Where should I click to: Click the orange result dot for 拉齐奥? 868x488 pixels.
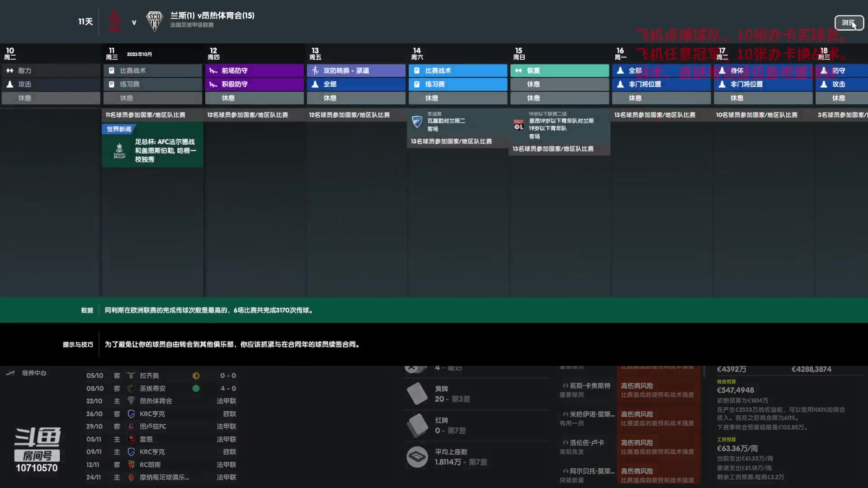(196, 375)
